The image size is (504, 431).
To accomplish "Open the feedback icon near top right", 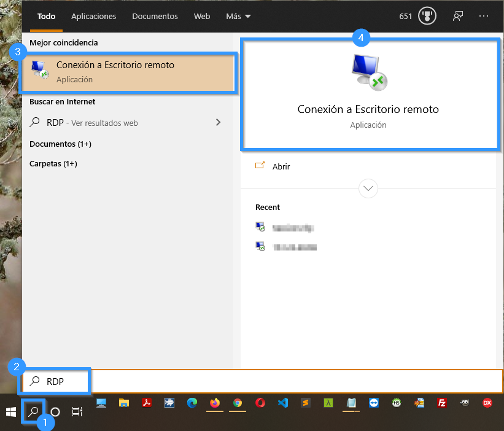I will click(457, 16).
